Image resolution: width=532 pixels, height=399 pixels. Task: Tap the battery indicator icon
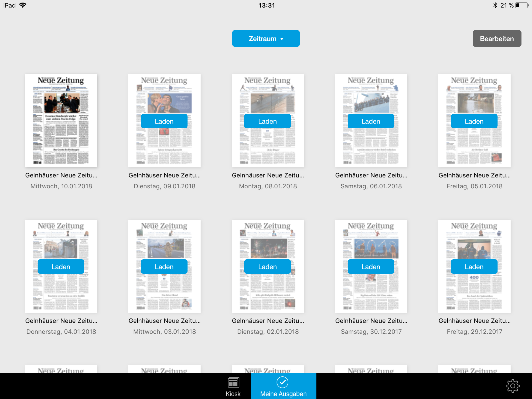[522, 5]
